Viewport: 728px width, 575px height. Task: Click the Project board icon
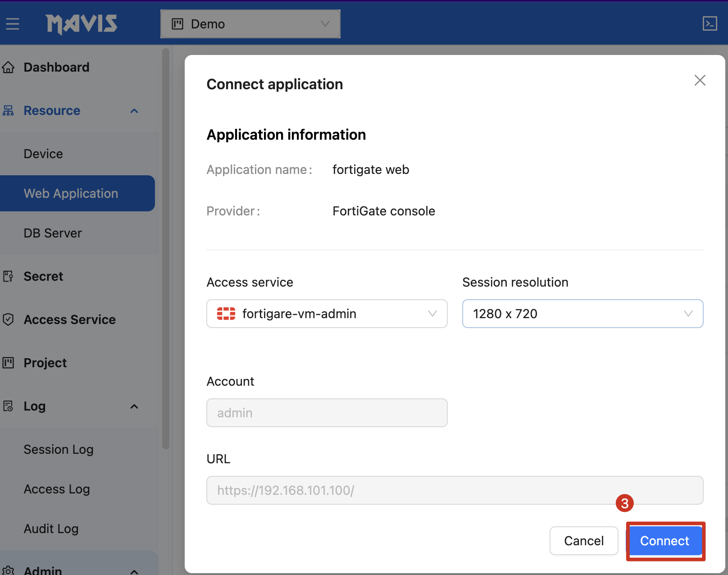pos(8,363)
